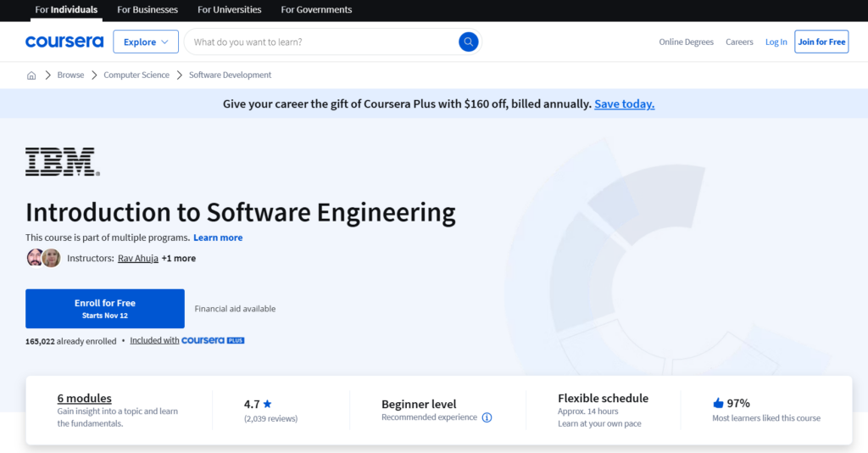Viewport: 868px width, 453px height.
Task: Go to the Browse breadcrumb
Action: pos(70,75)
